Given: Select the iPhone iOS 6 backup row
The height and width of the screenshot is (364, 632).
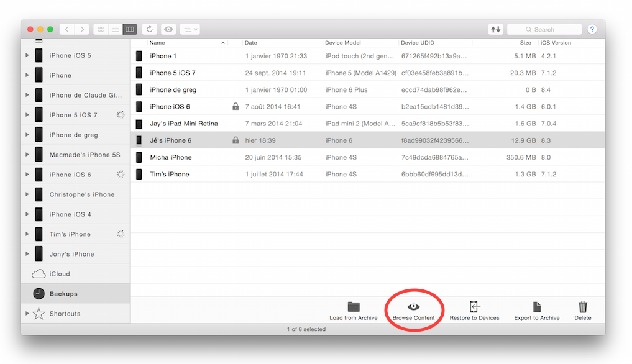Looking at the screenshot, I should pyautogui.click(x=368, y=107).
